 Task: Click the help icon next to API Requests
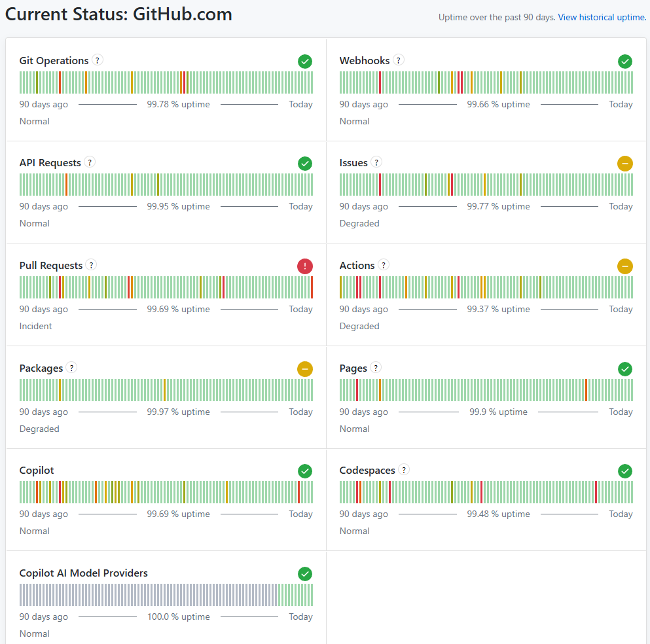click(90, 162)
